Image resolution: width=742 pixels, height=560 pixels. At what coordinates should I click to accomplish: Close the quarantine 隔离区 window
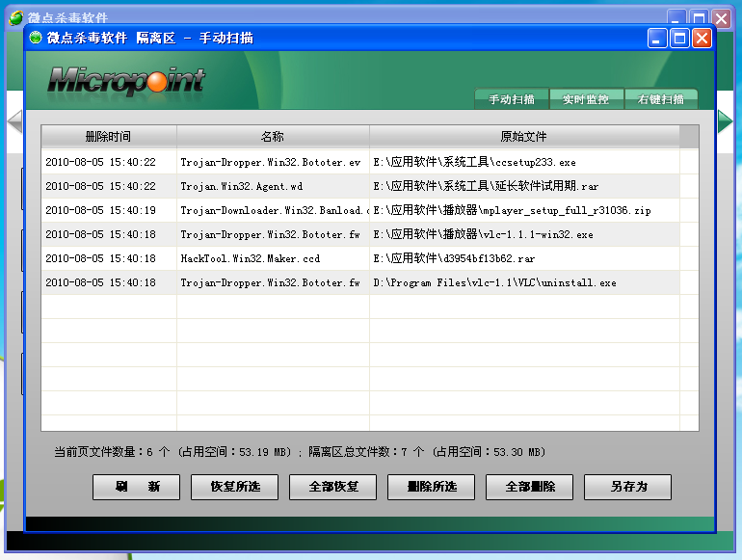tap(702, 39)
